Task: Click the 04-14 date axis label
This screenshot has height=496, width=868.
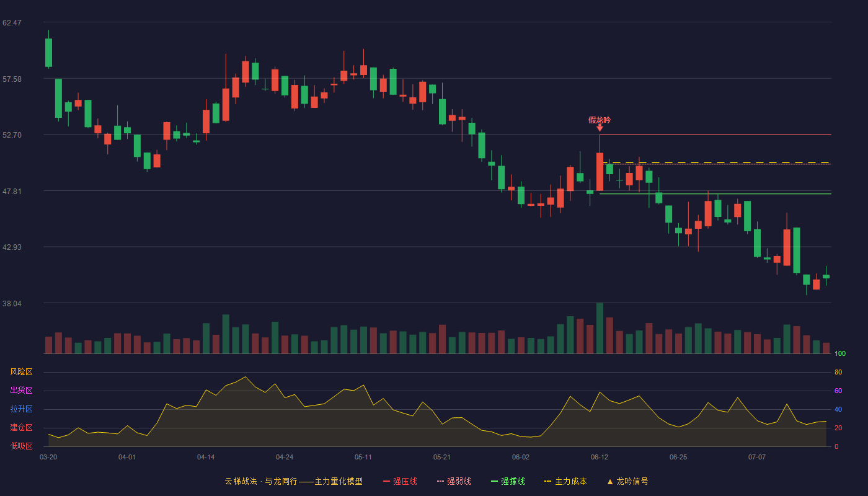Action: pyautogui.click(x=206, y=457)
